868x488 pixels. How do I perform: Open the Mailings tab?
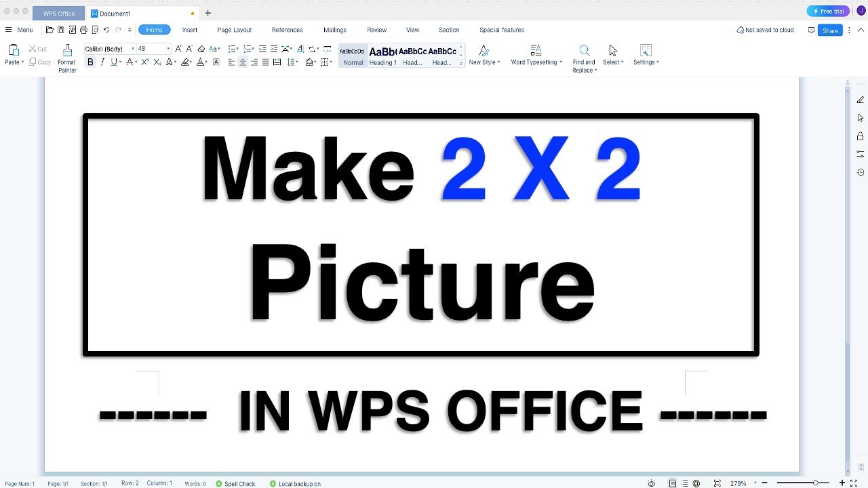(335, 30)
